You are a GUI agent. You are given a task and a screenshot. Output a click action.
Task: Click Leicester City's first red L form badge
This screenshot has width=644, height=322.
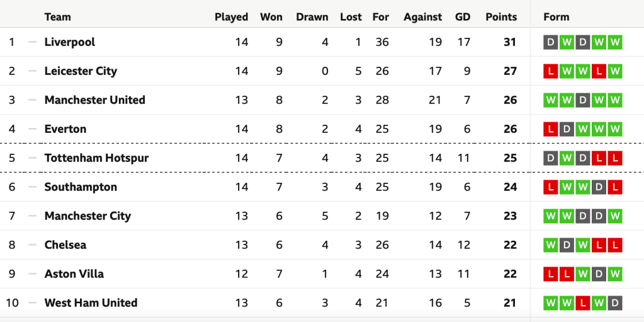point(551,71)
